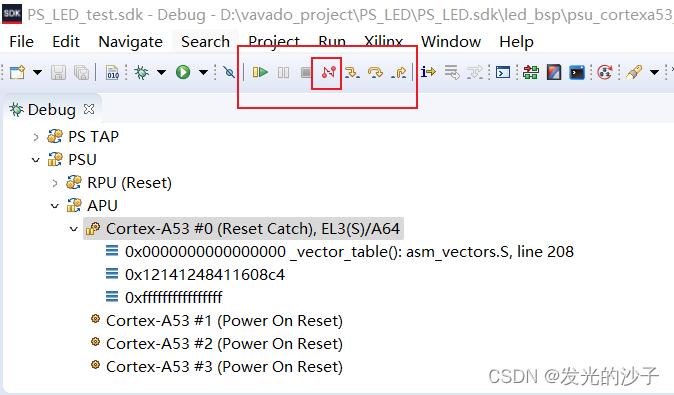
Task: Collapse Cortex-A53 #0 node
Action: point(74,229)
